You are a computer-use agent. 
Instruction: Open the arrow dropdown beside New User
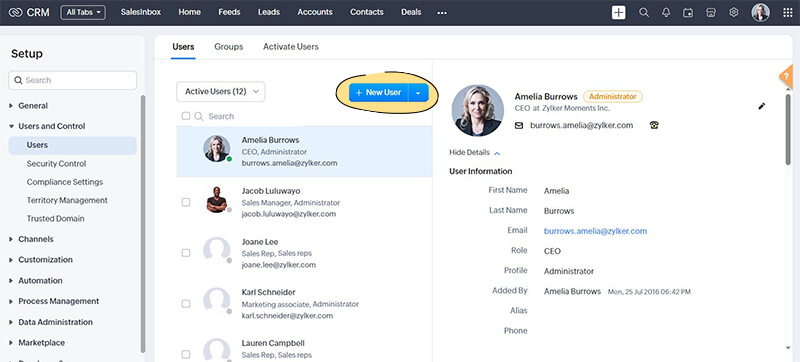pyautogui.click(x=418, y=93)
